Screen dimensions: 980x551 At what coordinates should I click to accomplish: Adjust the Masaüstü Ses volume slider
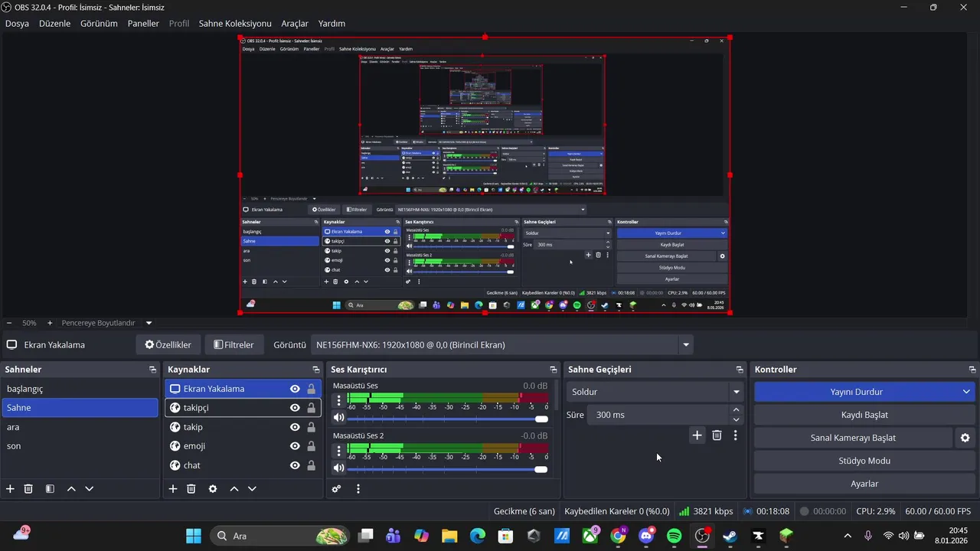pyautogui.click(x=448, y=419)
